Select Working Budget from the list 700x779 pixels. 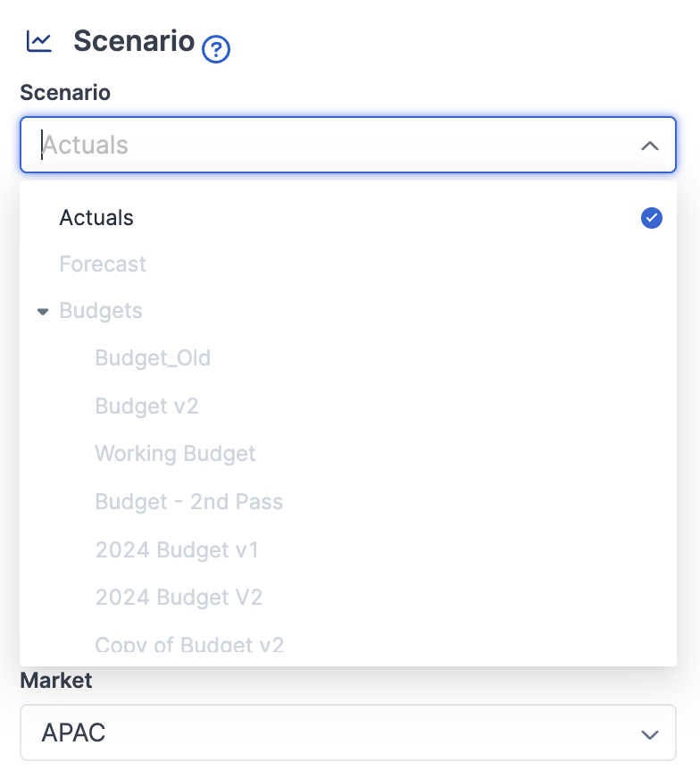pyautogui.click(x=175, y=454)
